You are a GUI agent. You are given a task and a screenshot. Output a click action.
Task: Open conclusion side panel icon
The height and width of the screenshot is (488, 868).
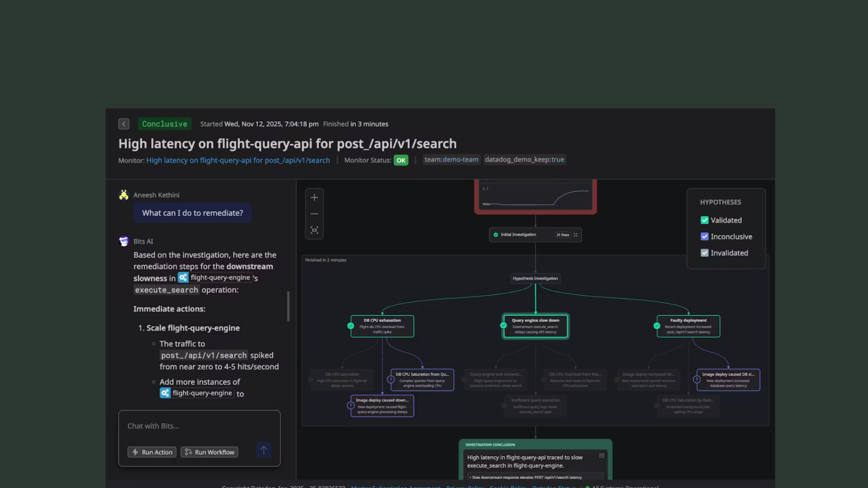tap(601, 456)
